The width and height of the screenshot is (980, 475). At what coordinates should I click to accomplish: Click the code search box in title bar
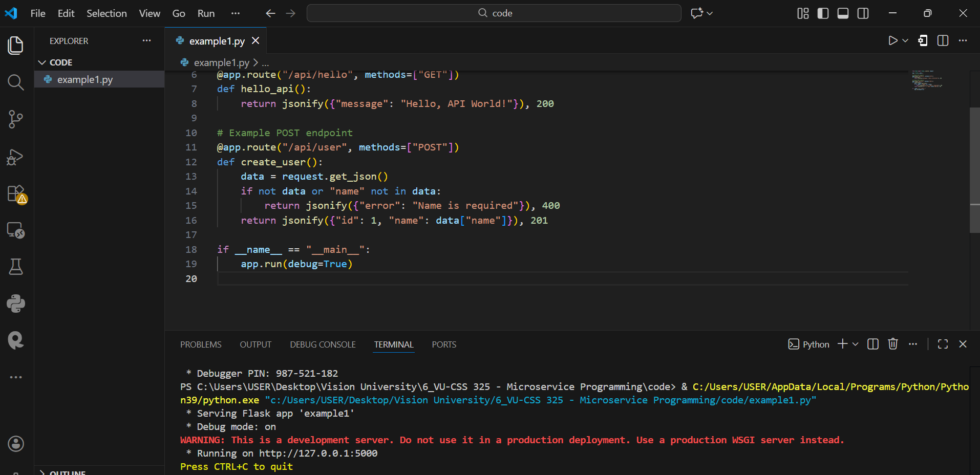click(494, 13)
